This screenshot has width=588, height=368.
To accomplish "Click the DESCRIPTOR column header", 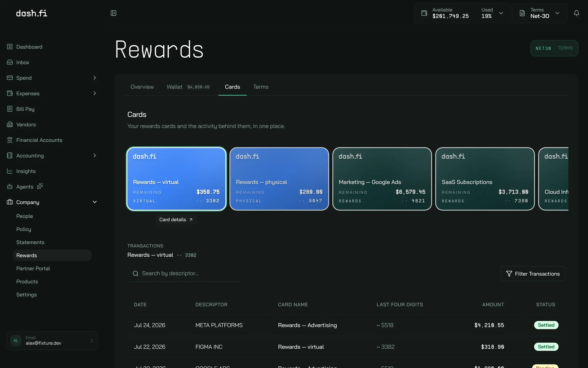I will pyautogui.click(x=211, y=304).
